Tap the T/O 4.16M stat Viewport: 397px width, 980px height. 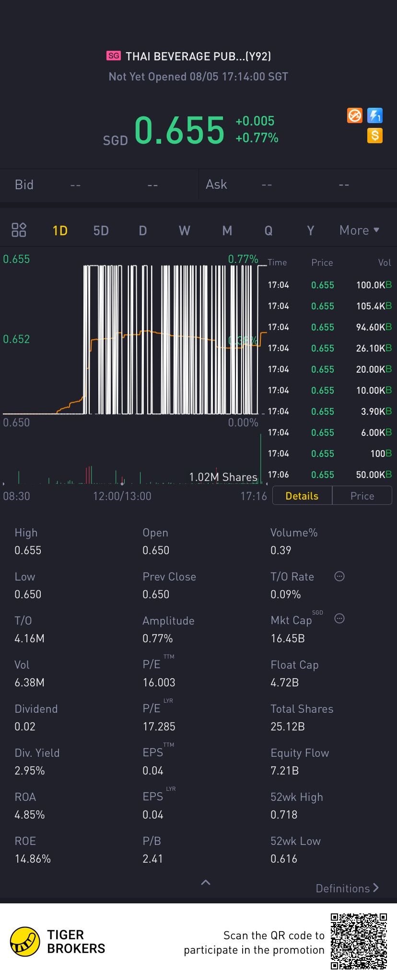tap(29, 630)
